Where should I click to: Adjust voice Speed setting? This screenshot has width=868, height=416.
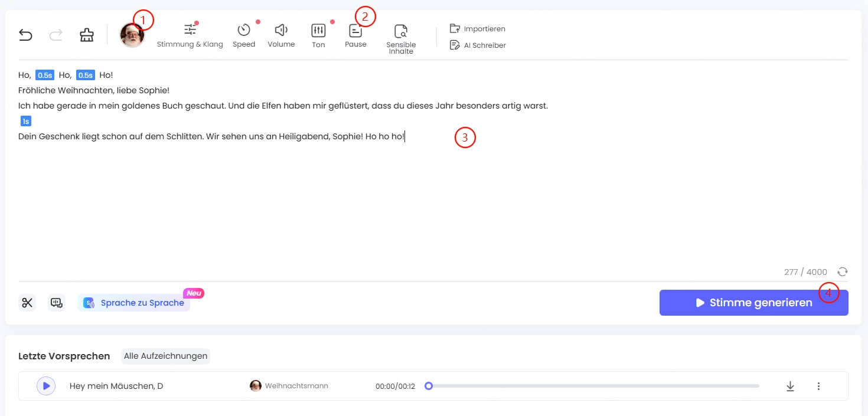coord(244,35)
